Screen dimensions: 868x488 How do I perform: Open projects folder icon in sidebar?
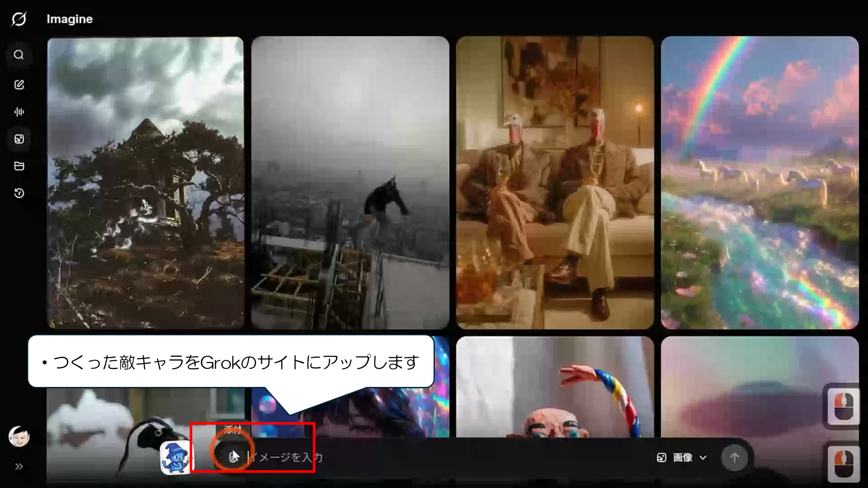coord(19,166)
